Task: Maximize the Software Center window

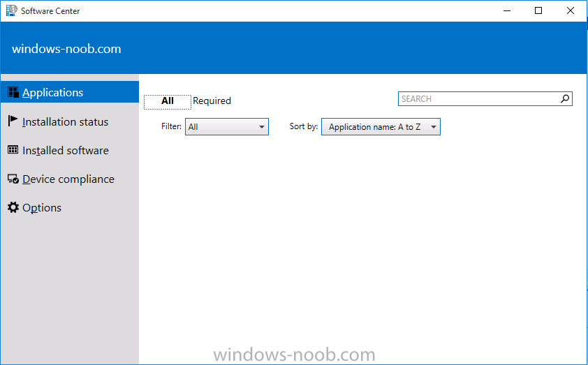Action: coord(538,10)
